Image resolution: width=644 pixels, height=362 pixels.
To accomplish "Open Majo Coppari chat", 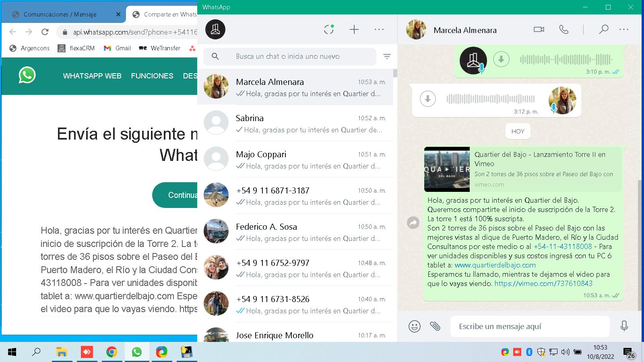I will (295, 160).
